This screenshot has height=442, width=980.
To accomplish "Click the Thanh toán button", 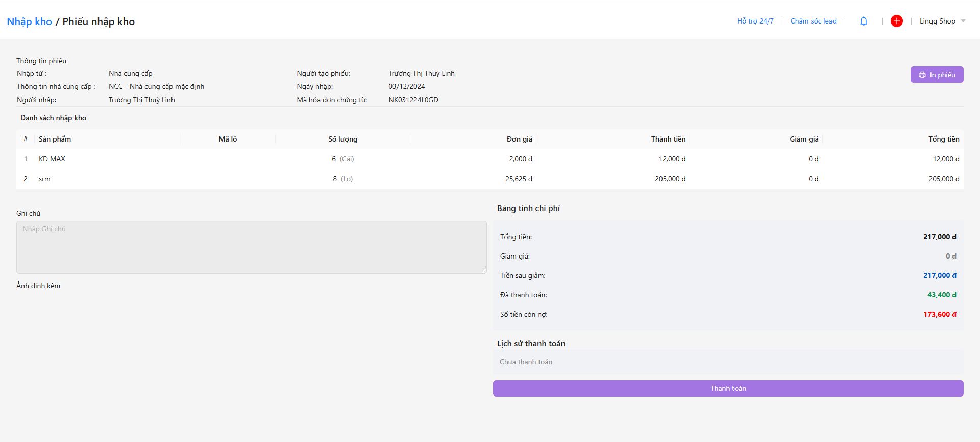I will click(728, 388).
